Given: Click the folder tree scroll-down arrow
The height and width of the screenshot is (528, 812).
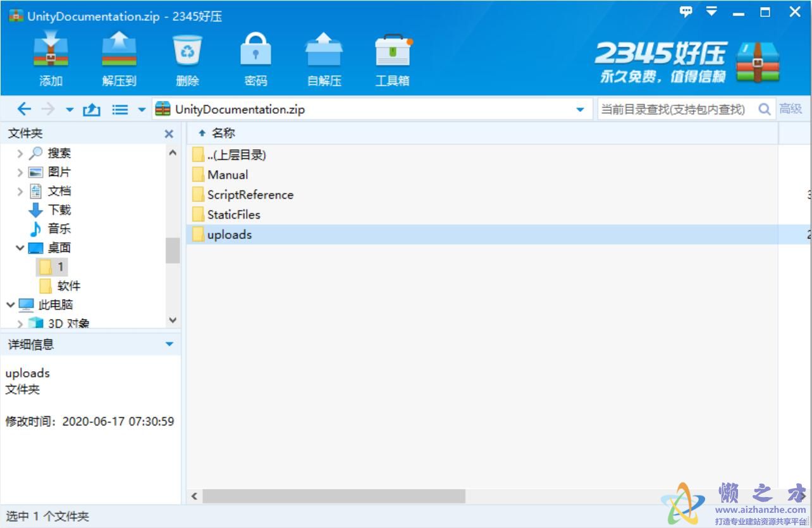Looking at the screenshot, I should coord(173,321).
